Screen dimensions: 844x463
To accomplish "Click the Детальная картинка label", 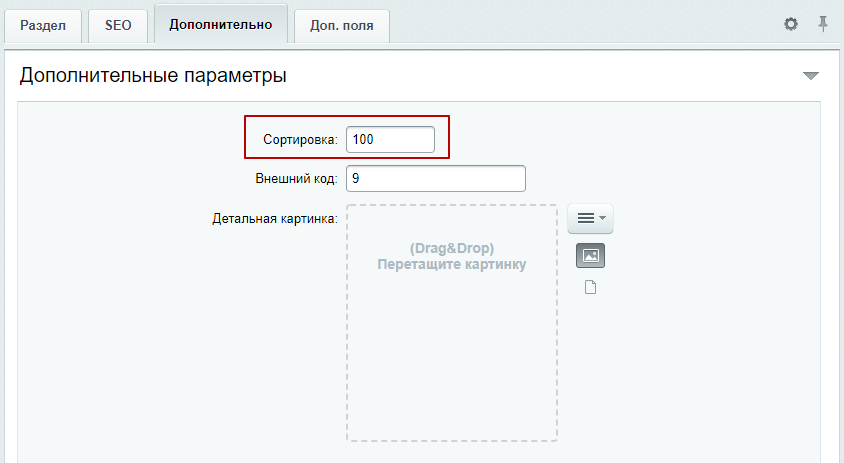I will (275, 219).
